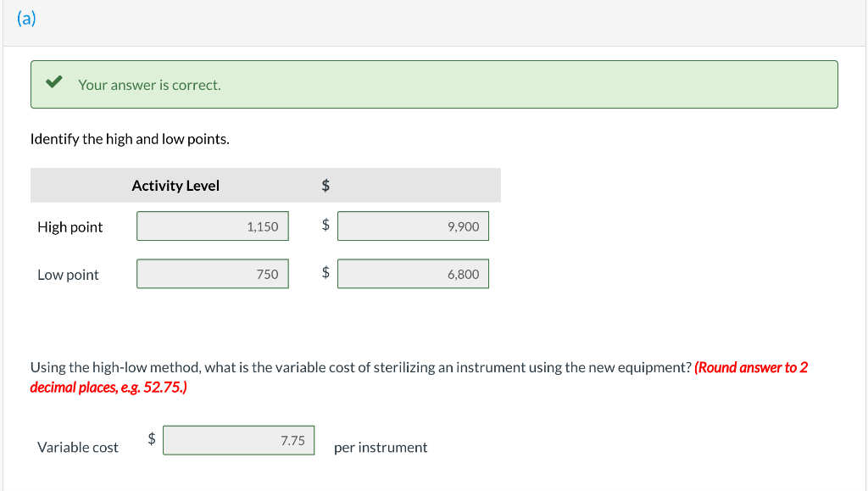Click the 'Low point' row label
Image resolution: width=868 pixels, height=491 pixels.
click(68, 275)
